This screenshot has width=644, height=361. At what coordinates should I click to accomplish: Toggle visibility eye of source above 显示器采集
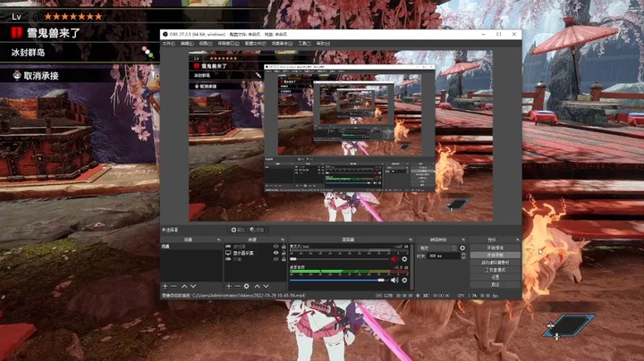pyautogui.click(x=276, y=247)
